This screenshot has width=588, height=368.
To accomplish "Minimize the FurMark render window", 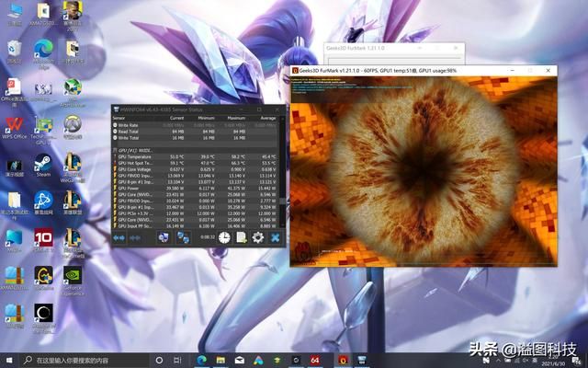I will pos(513,70).
